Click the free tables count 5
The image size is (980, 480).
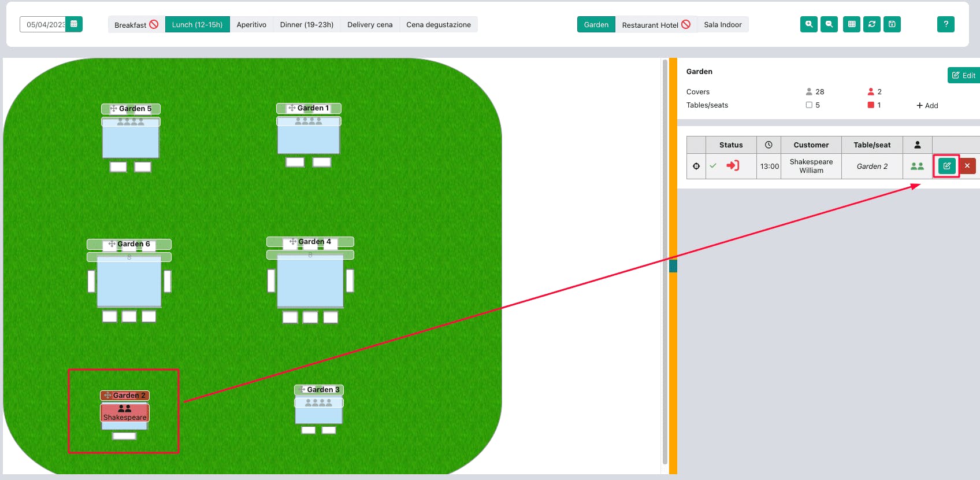818,105
